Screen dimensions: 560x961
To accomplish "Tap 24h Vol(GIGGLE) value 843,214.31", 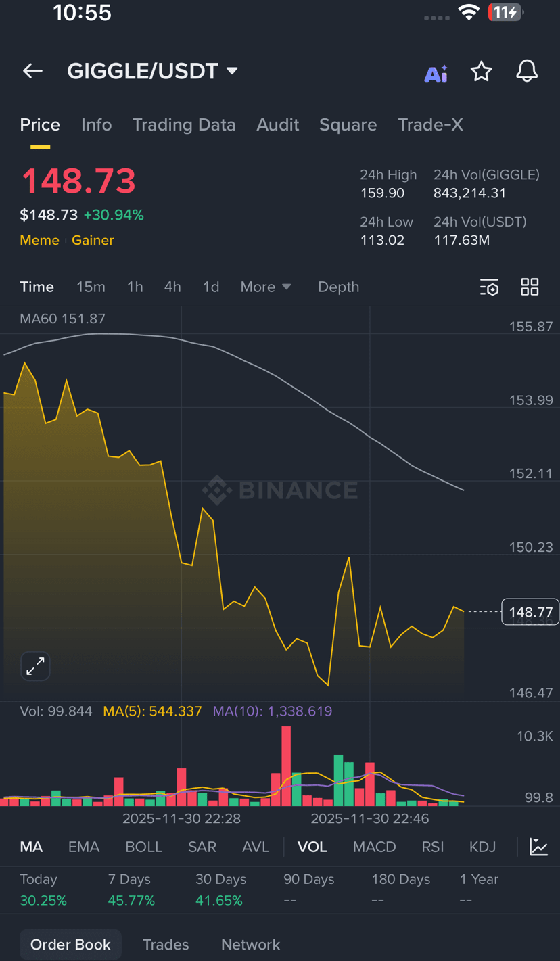I will coord(470,193).
